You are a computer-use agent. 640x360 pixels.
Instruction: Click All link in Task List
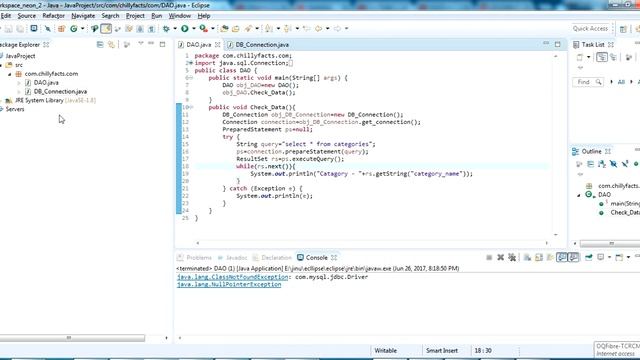coord(621,82)
